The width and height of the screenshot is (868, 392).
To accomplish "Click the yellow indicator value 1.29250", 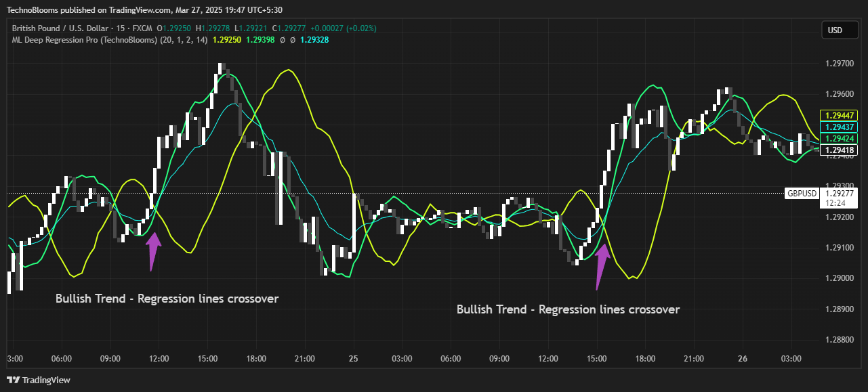I will point(227,40).
